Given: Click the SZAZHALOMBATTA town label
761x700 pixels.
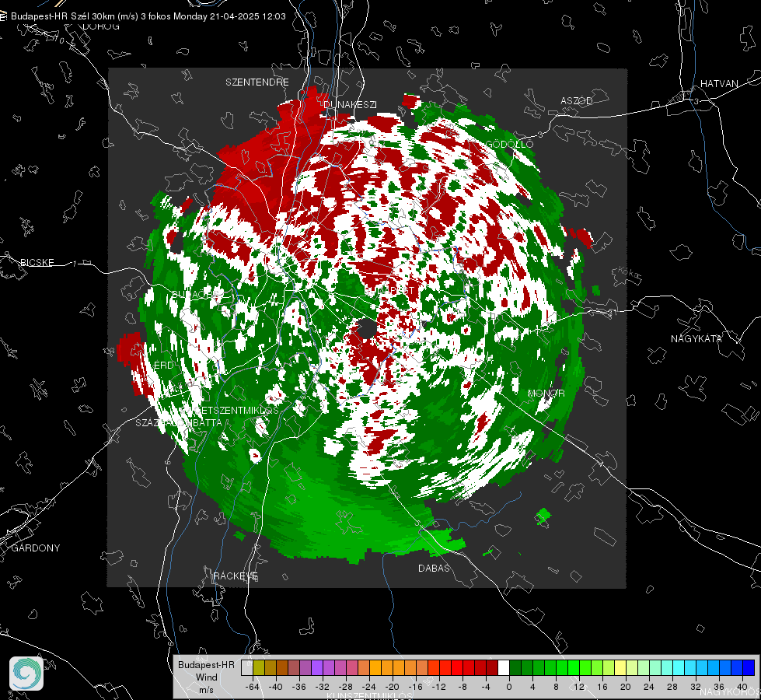Looking at the screenshot, I should pyautogui.click(x=179, y=422).
